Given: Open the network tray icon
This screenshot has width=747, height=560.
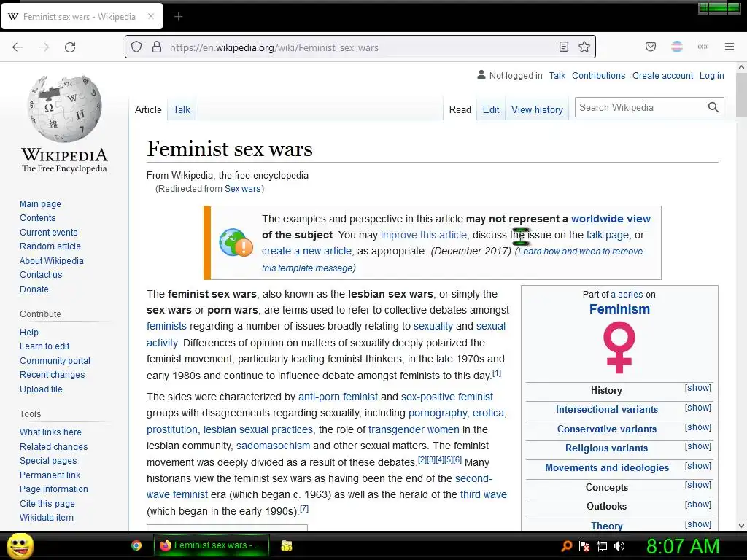Looking at the screenshot, I should [x=602, y=546].
